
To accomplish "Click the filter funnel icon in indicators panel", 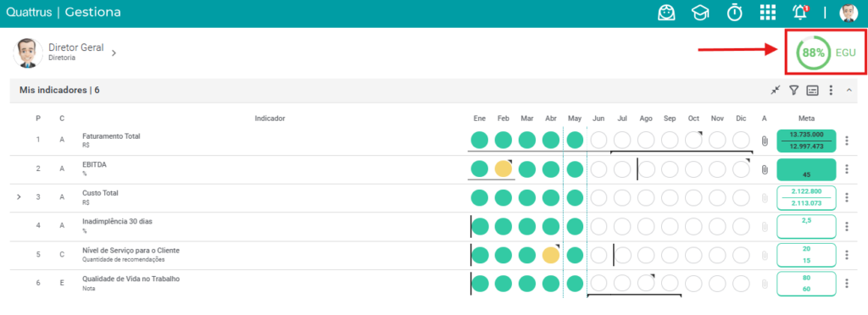I will (793, 90).
